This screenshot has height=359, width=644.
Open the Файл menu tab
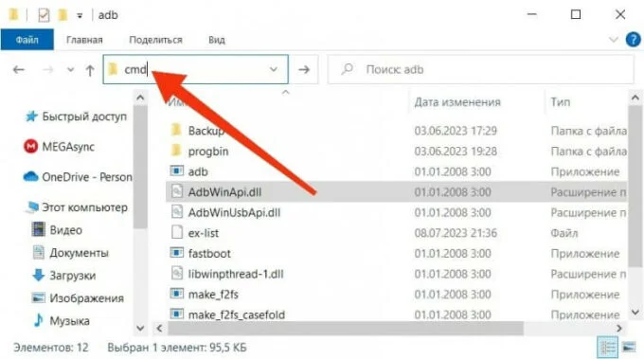(27, 40)
